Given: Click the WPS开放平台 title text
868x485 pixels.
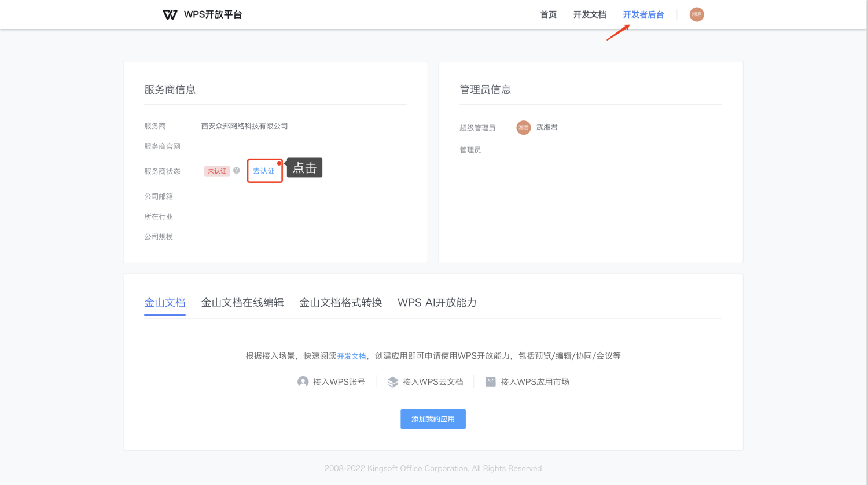Looking at the screenshot, I should click(213, 14).
